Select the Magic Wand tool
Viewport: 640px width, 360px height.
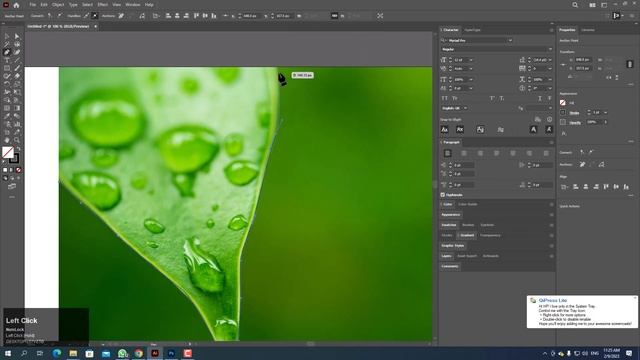(7, 44)
